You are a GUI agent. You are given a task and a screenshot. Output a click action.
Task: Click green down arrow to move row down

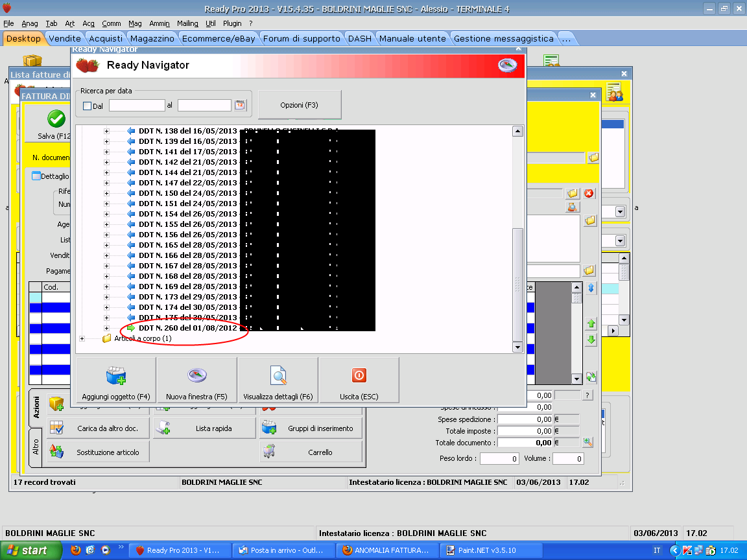591,340
